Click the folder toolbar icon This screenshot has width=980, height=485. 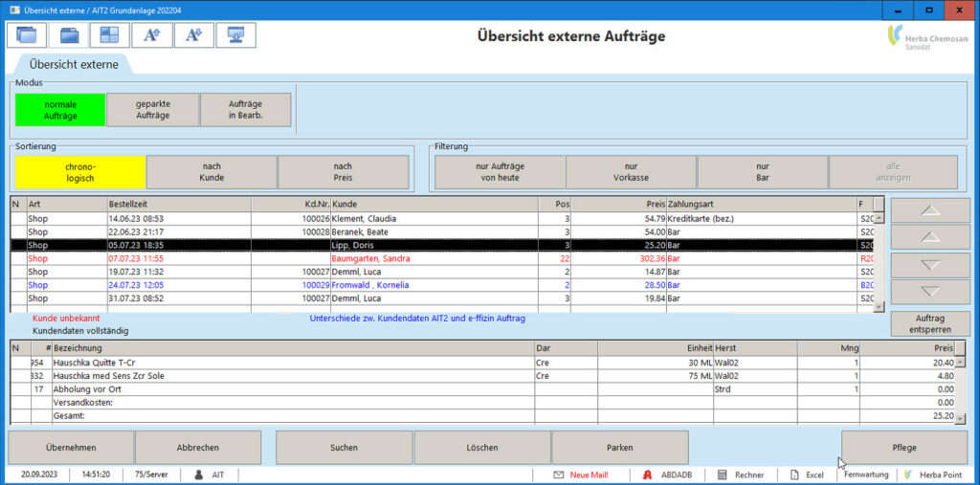point(69,35)
